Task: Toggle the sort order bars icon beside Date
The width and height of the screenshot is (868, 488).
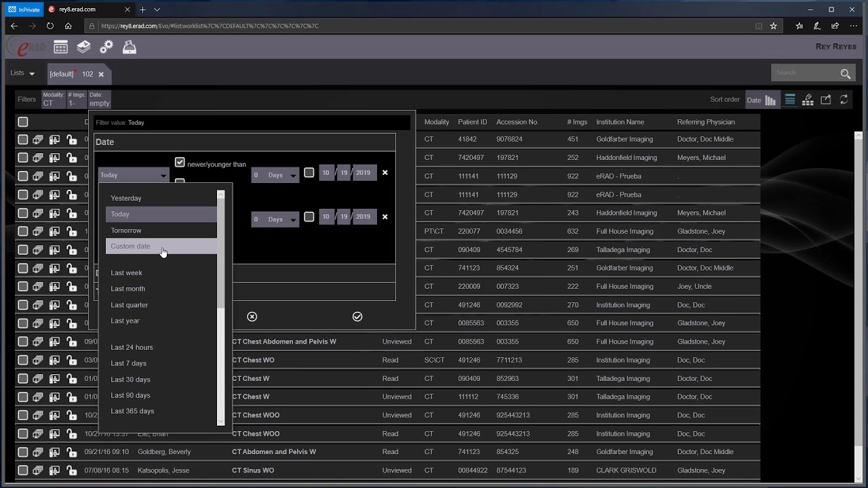Action: (x=770, y=100)
